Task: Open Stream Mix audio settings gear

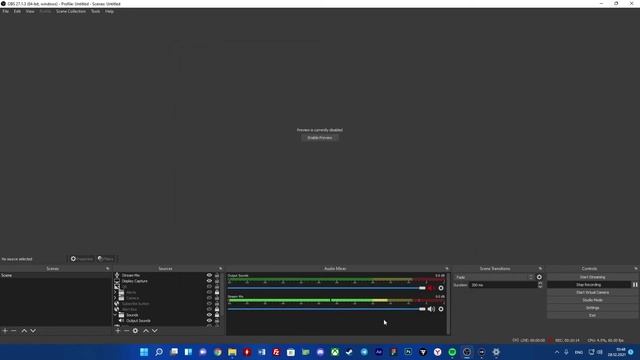Action: pyautogui.click(x=441, y=309)
